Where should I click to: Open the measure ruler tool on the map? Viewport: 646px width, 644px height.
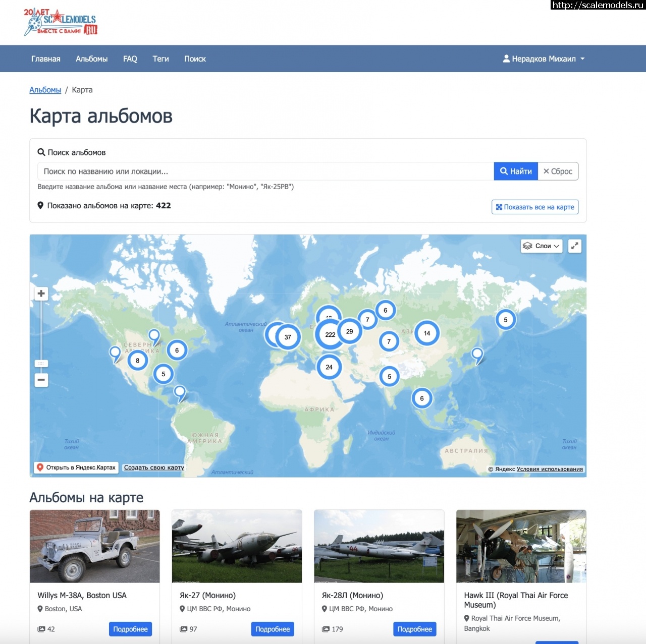[x=41, y=363]
